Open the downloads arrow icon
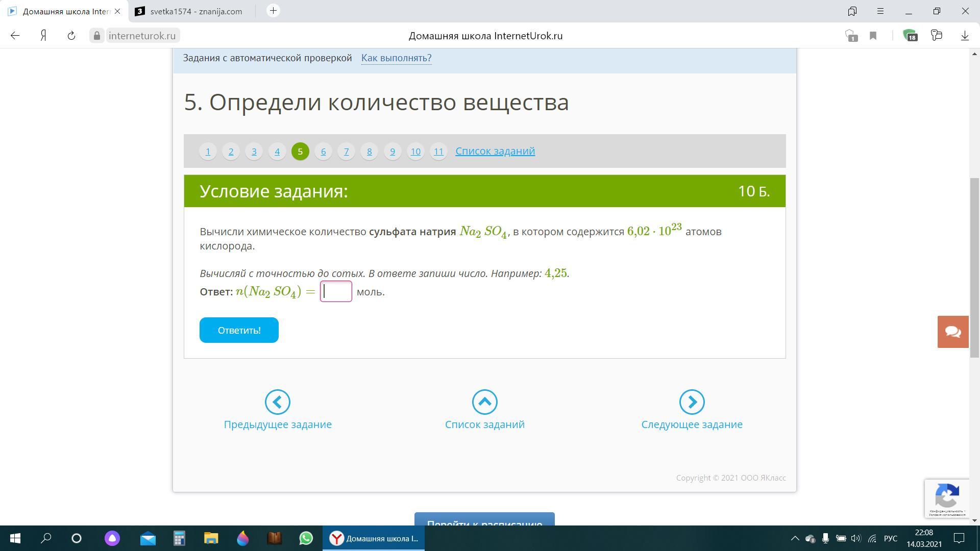980x551 pixels. click(965, 36)
